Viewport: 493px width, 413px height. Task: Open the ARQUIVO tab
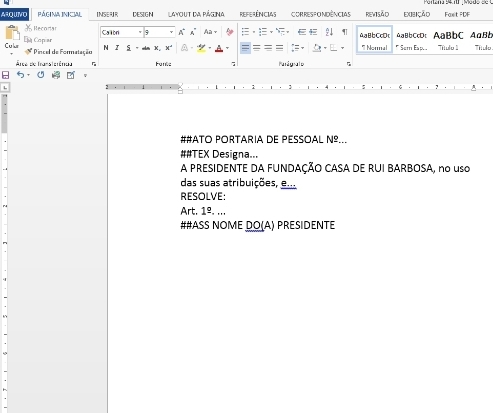point(14,14)
